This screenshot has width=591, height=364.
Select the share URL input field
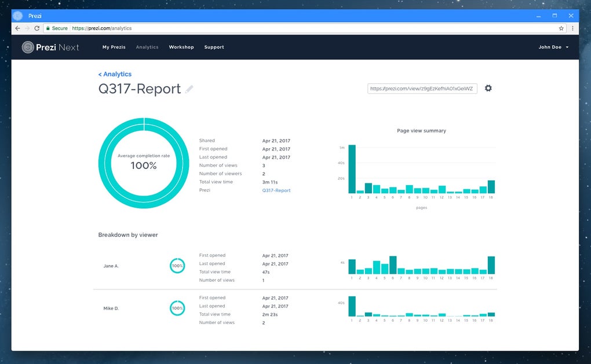pos(422,89)
